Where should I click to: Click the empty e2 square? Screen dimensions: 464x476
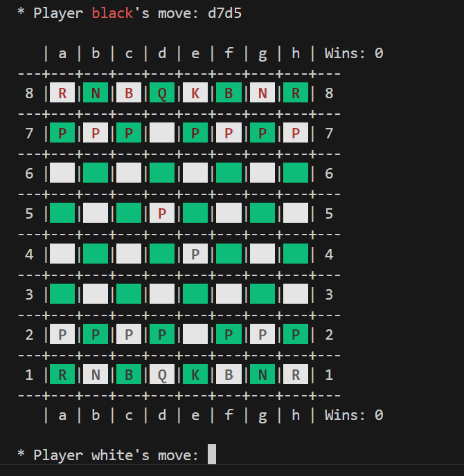click(195, 336)
